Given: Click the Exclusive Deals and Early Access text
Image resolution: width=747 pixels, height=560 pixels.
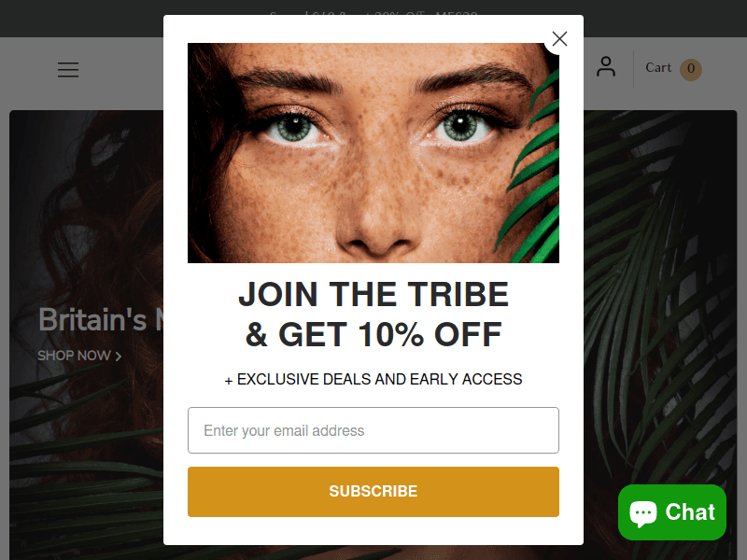Looking at the screenshot, I should coord(373,379).
